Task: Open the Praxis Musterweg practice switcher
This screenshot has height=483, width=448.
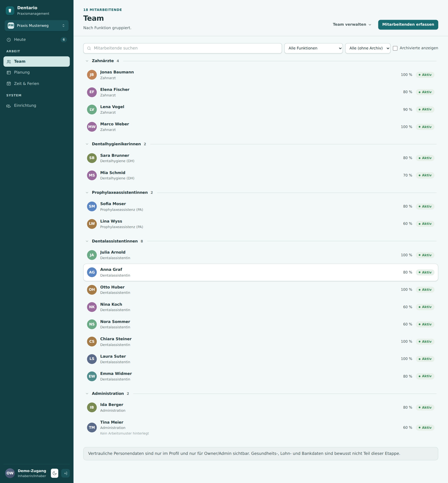Action: [37, 25]
